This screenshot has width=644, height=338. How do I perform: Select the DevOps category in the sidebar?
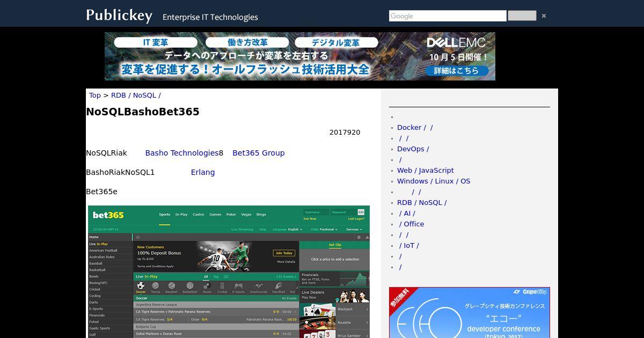[413, 149]
